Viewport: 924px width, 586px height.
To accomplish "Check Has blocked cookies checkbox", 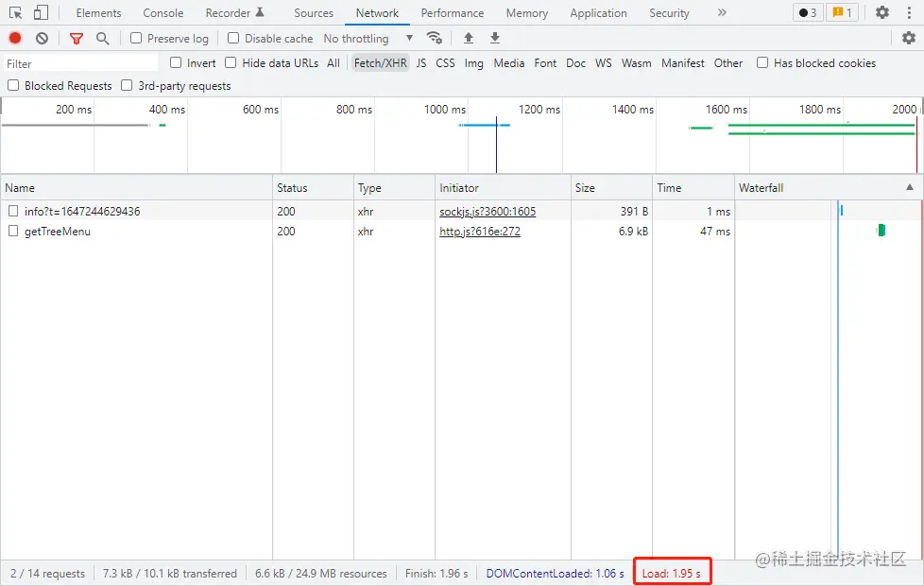I will click(x=762, y=62).
